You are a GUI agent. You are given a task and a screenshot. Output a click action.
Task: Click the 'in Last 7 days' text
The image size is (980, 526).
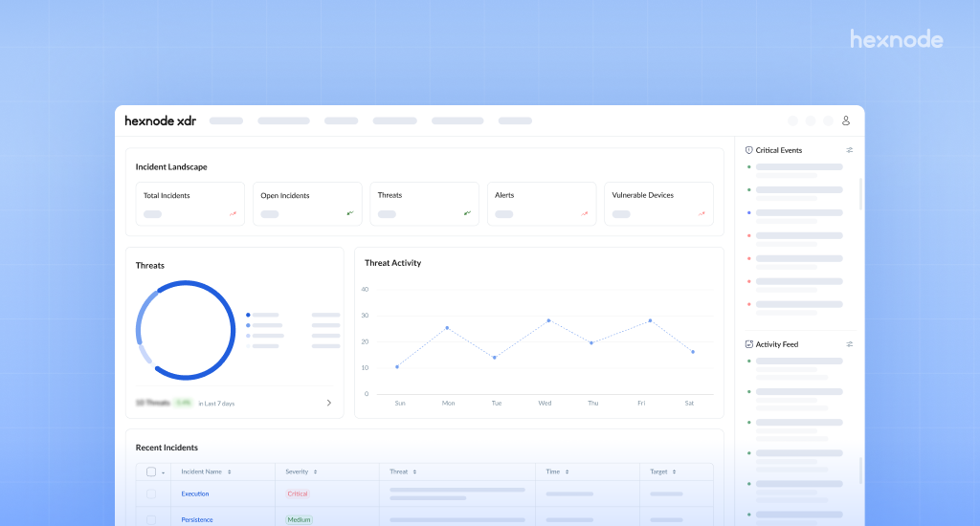[x=216, y=404]
